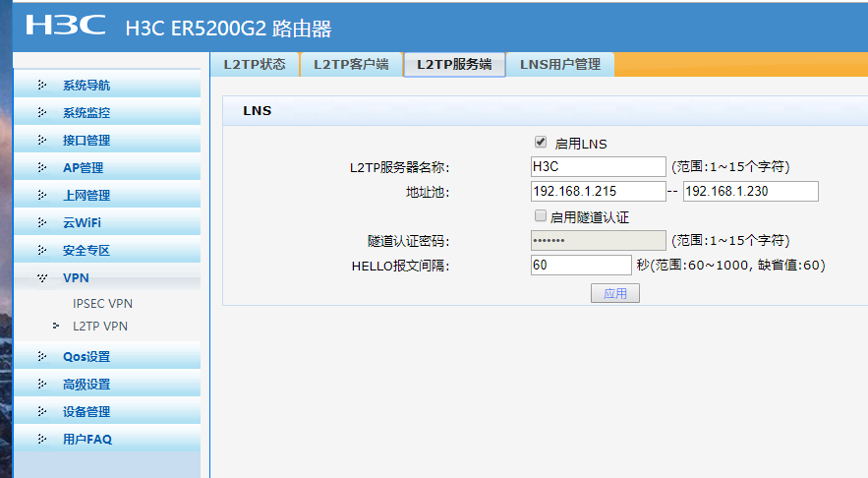Click L2TP服务器名称 field containing H3C
This screenshot has height=478, width=868.
point(598,167)
